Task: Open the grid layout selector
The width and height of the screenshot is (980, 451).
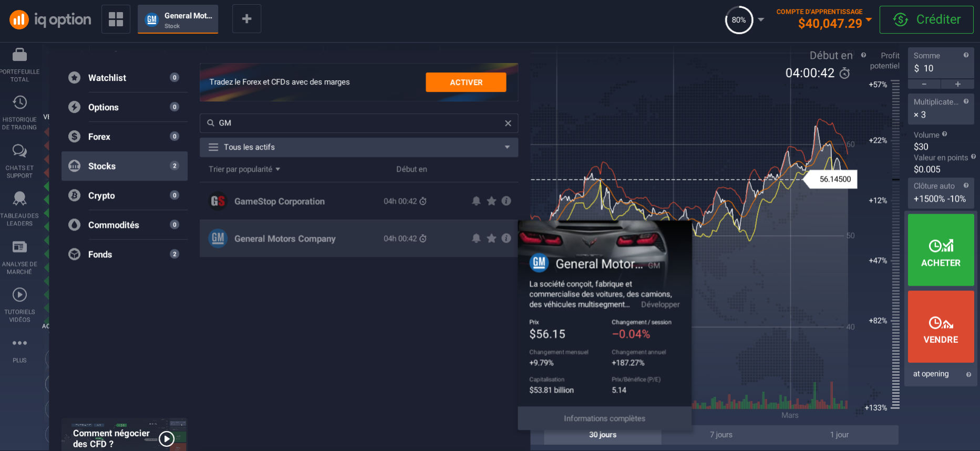Action: (116, 19)
